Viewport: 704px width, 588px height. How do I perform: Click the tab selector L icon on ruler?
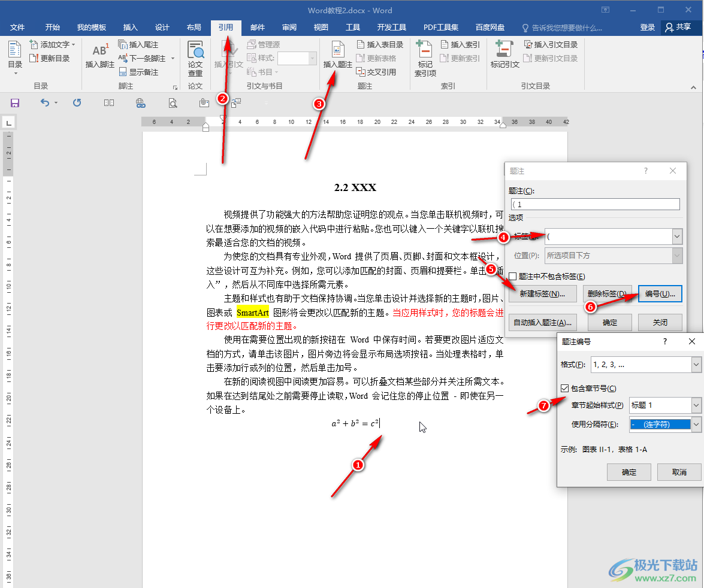coord(8,122)
